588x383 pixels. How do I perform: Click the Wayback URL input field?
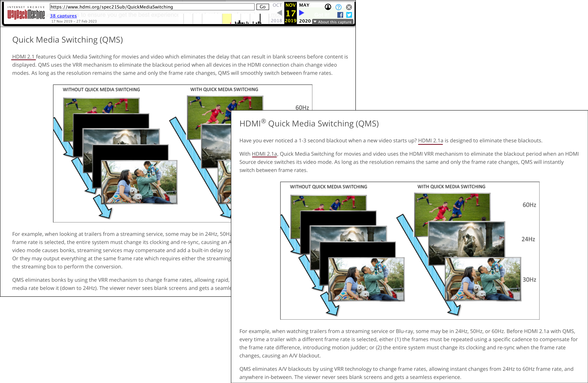(x=152, y=7)
